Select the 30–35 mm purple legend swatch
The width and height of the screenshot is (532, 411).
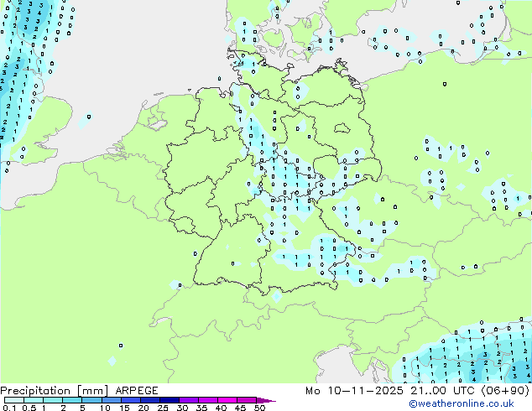[189, 400]
